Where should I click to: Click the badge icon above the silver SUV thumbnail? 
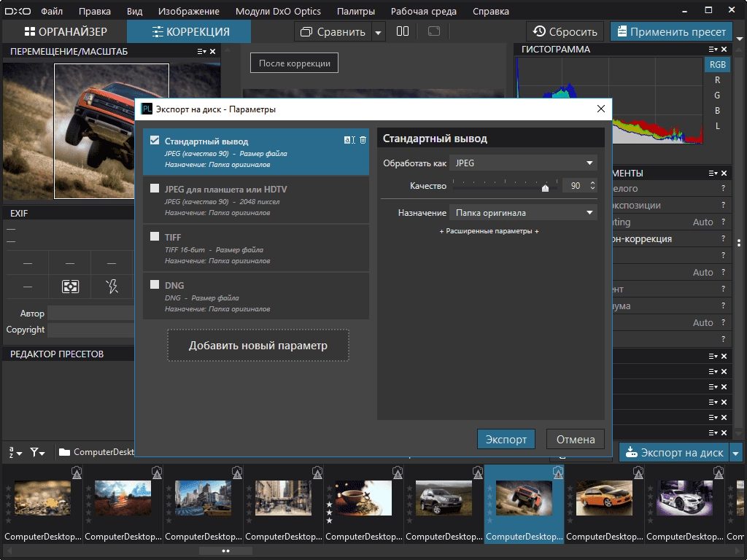[x=478, y=472]
